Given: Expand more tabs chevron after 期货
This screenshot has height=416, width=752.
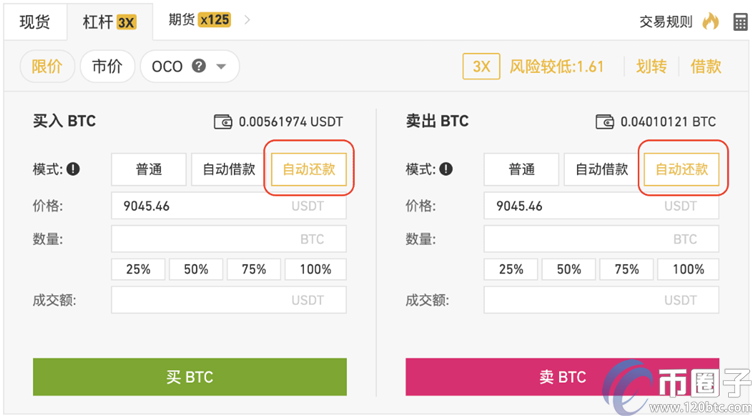Looking at the screenshot, I should click(x=248, y=19).
